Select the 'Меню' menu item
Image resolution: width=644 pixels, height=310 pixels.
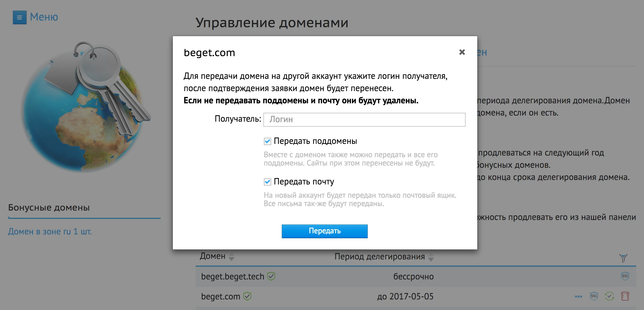point(43,17)
